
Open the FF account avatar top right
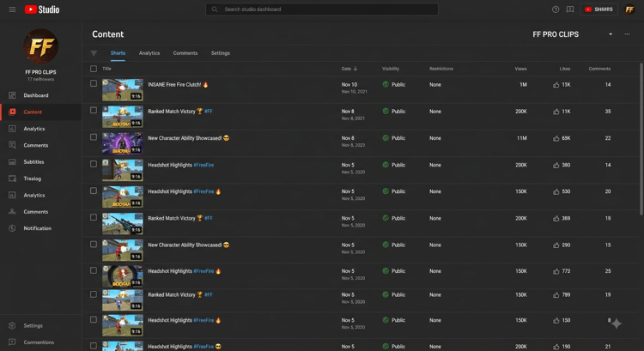click(x=629, y=9)
